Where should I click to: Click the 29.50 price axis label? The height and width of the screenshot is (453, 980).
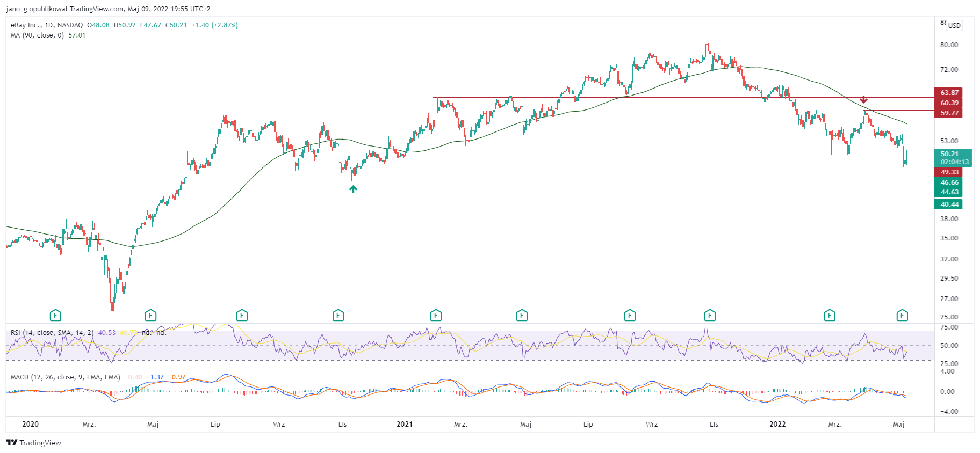point(949,279)
